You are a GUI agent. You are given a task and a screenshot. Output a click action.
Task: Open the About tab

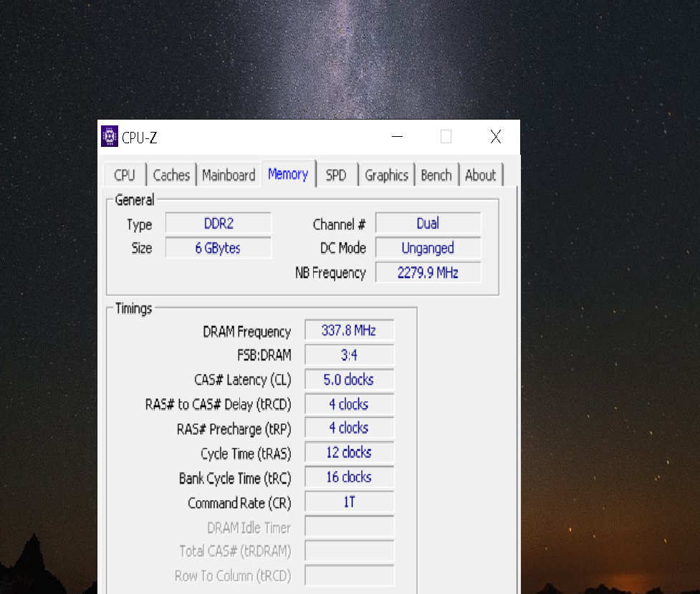pyautogui.click(x=481, y=175)
